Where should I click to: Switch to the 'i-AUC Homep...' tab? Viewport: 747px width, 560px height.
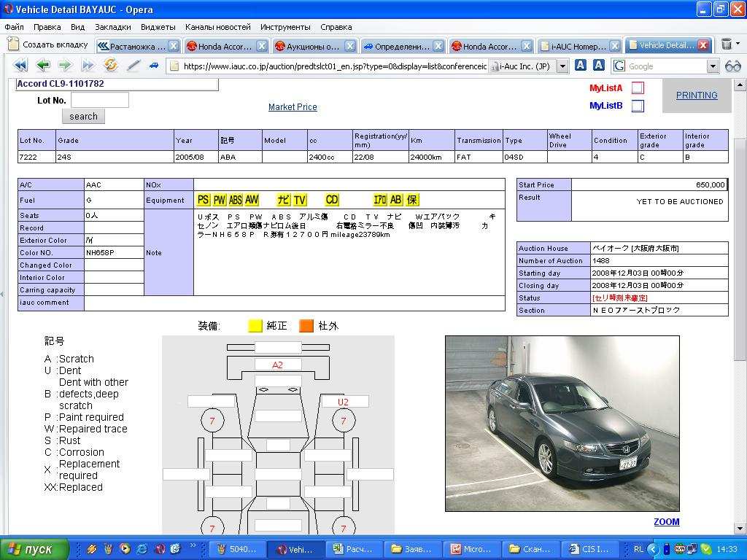pos(579,46)
